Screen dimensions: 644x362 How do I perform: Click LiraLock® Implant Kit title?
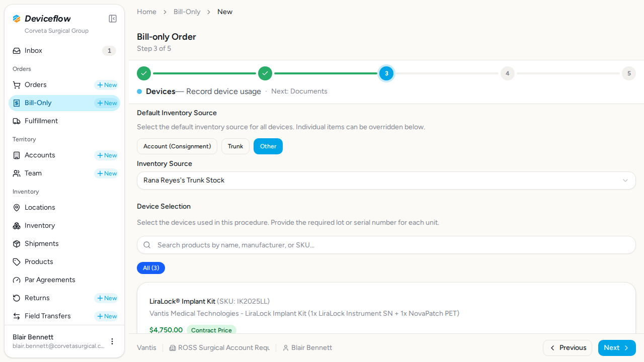coord(182,302)
